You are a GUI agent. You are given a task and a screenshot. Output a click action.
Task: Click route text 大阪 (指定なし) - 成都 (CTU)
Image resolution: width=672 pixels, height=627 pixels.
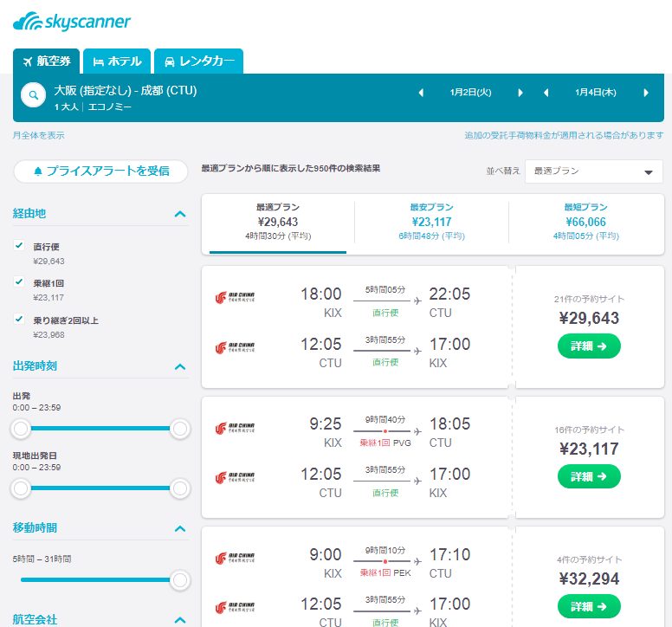(126, 91)
